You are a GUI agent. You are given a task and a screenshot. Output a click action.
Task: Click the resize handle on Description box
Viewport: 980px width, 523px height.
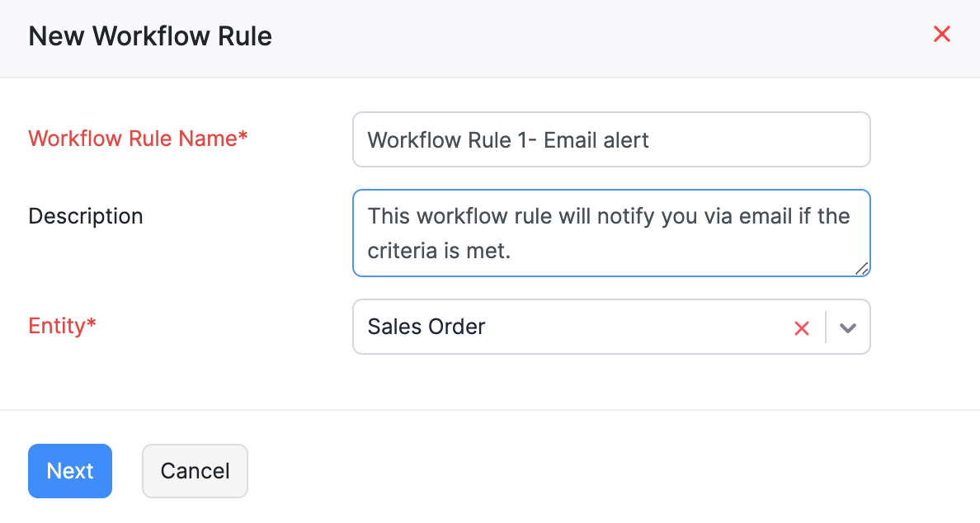point(863,268)
